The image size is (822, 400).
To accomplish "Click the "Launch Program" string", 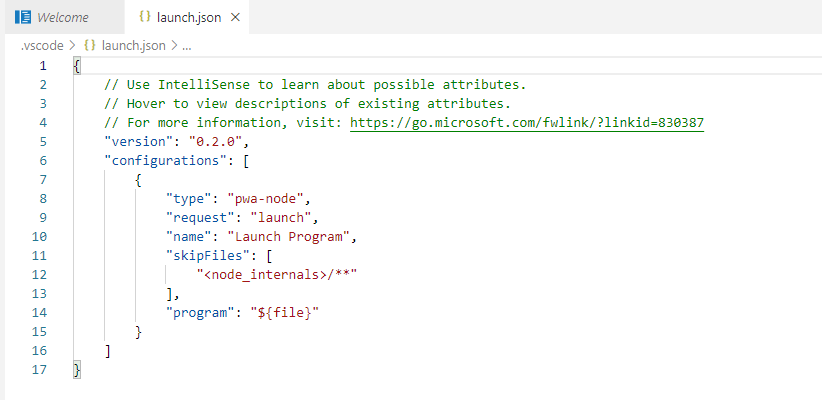I will pos(288,236).
